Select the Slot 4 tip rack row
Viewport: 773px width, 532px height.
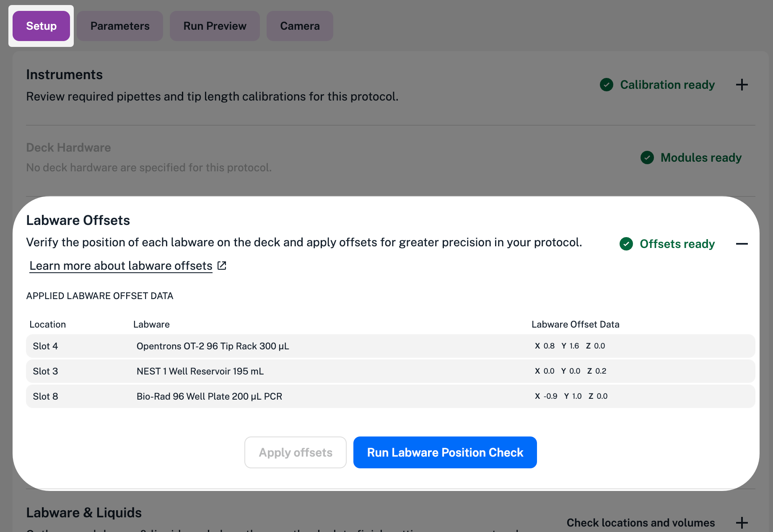click(x=390, y=346)
